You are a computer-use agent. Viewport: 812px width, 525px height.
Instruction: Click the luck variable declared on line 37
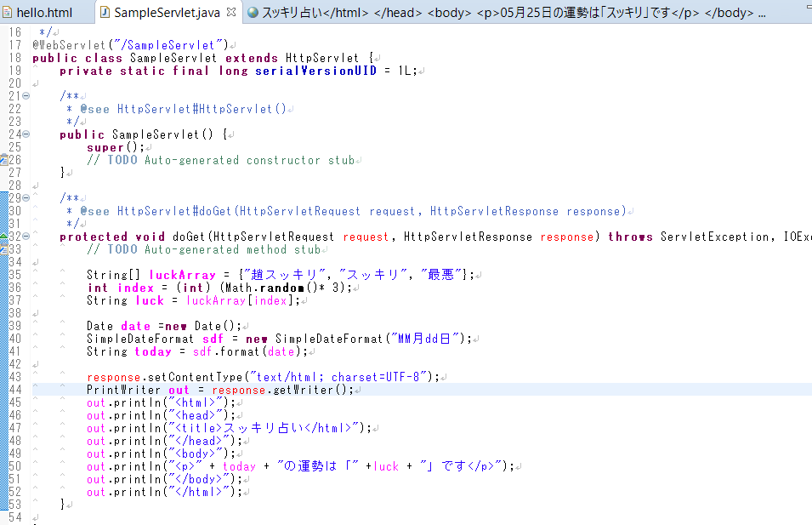click(x=150, y=300)
